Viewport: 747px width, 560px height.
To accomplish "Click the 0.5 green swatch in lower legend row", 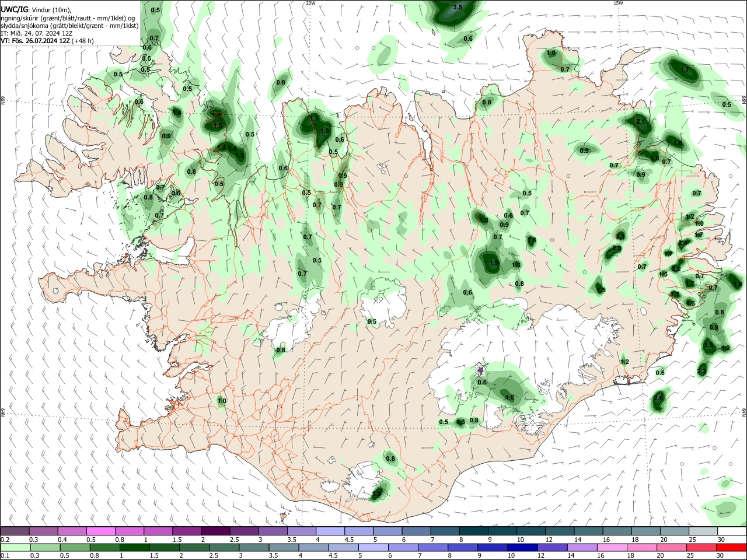I will [75, 547].
